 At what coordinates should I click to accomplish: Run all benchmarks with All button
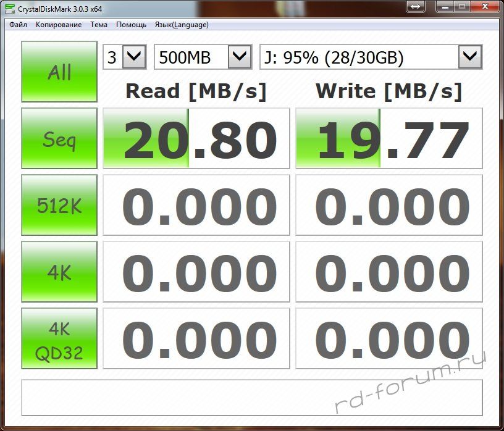point(59,72)
